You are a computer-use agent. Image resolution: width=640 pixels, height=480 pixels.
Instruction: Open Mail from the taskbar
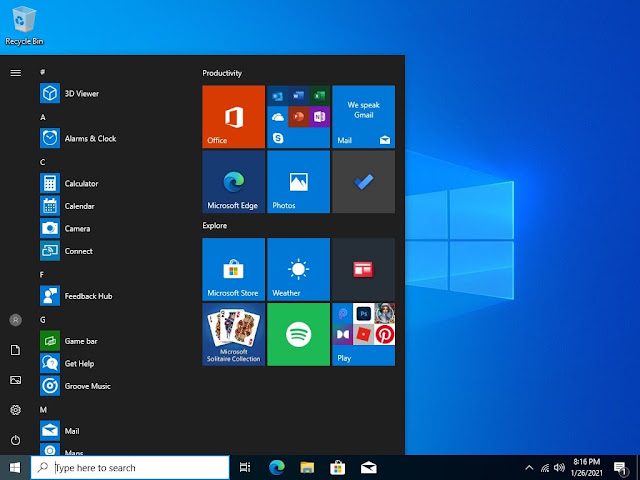(369, 467)
